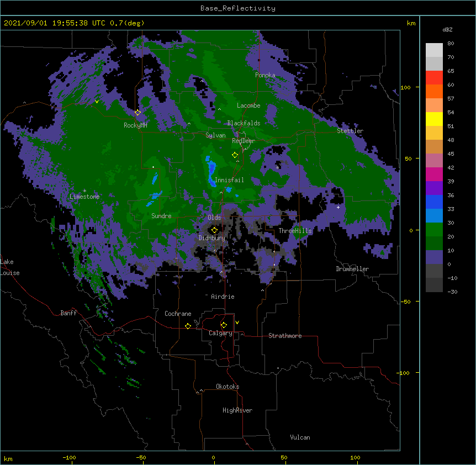Click the Sylvan label
This screenshot has height=465, width=476.
point(215,135)
